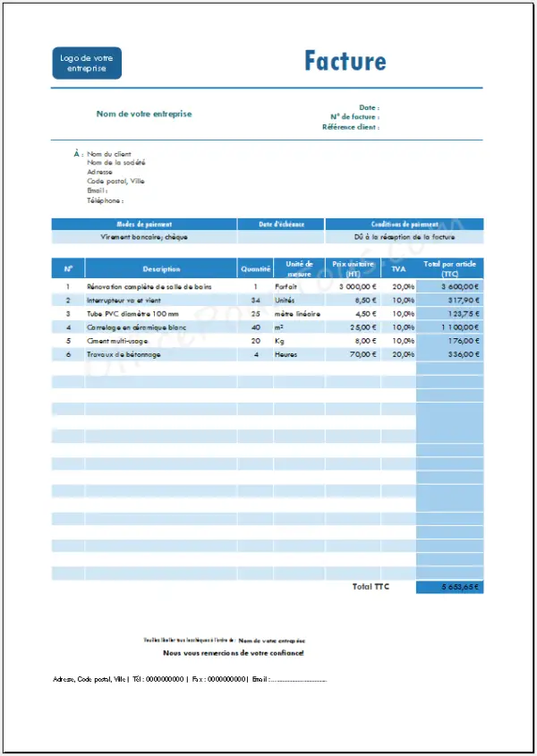Select the "N° de facture" field
Screen dimensions: 537x756
point(354,117)
